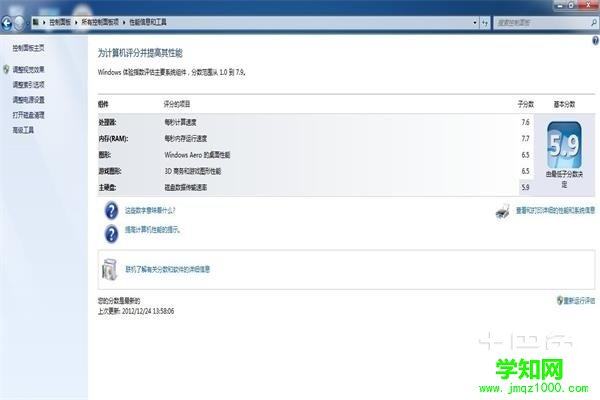Click the shield icon next to 调整视觉效果
This screenshot has height=400, width=600.
coord(6,69)
